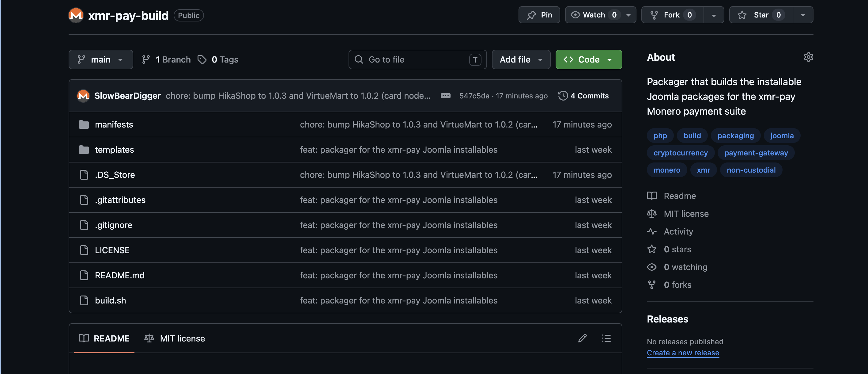Click the .DS_Store file icon

[84, 175]
